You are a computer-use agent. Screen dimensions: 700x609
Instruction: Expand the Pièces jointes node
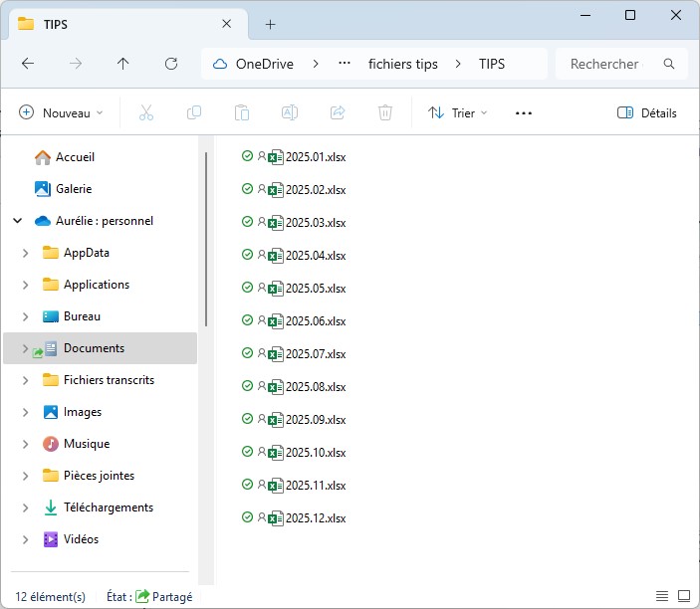26,476
